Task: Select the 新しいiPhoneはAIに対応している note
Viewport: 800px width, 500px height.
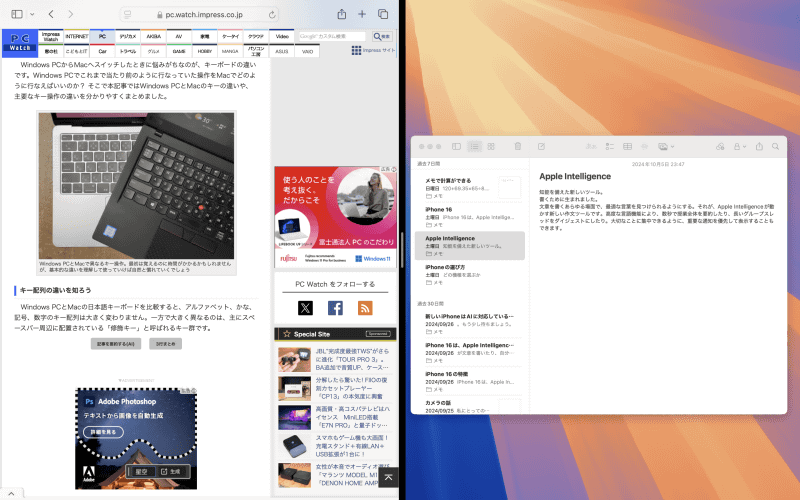Action: [469, 323]
